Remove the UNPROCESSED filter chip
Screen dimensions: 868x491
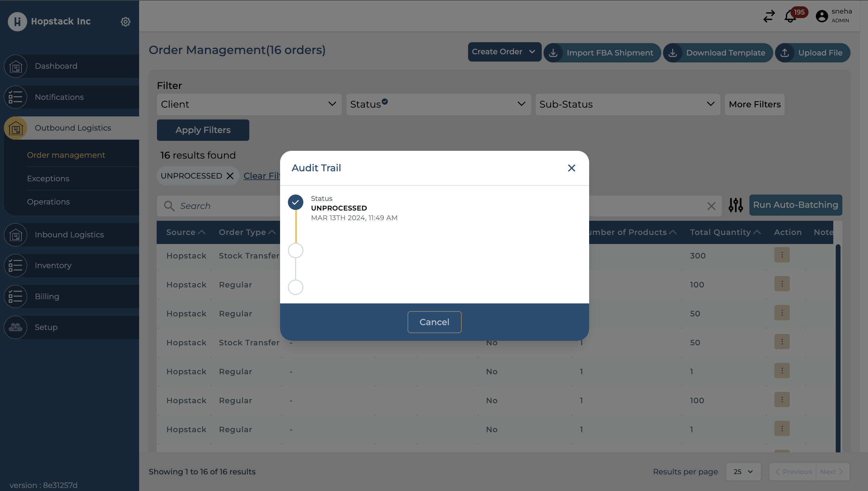[x=230, y=176]
